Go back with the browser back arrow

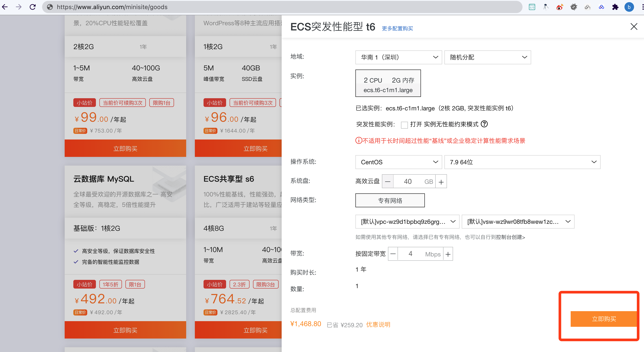point(5,7)
